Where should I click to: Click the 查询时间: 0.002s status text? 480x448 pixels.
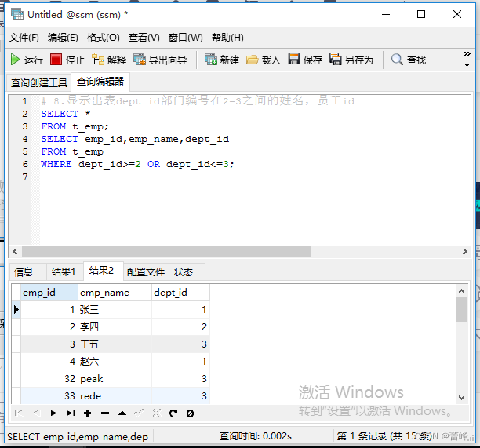[x=256, y=435]
